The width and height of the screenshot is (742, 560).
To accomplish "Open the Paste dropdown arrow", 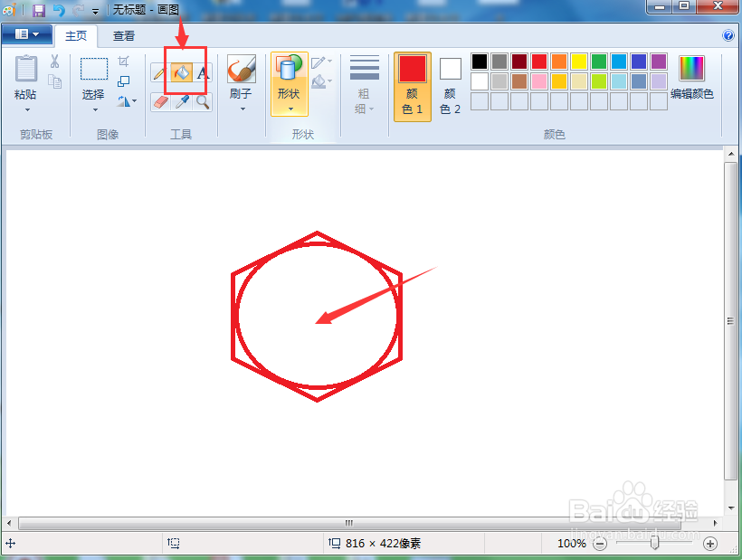I will tap(27, 110).
